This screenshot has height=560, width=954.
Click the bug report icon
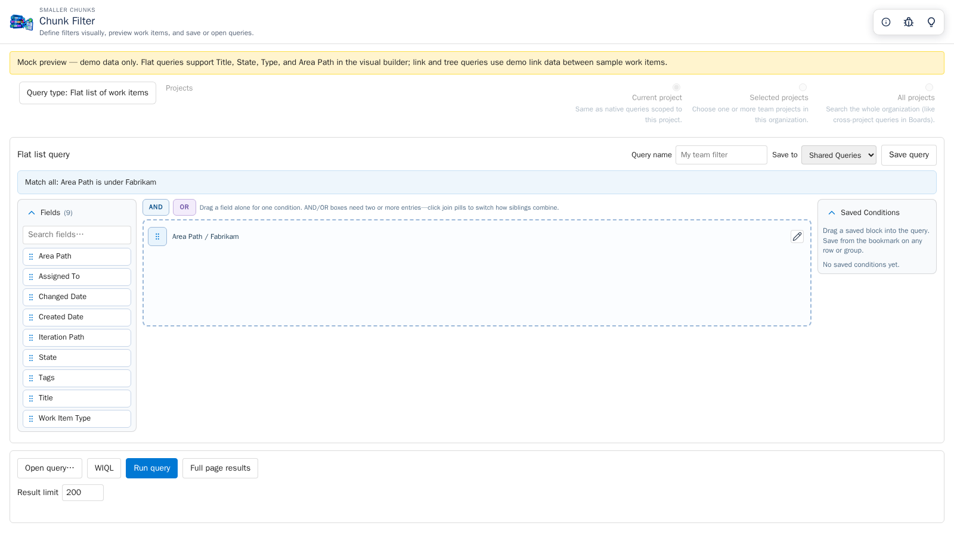tap(909, 22)
